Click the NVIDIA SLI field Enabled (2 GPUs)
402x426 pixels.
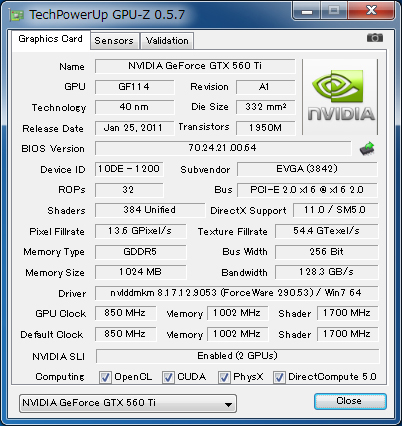(x=237, y=356)
